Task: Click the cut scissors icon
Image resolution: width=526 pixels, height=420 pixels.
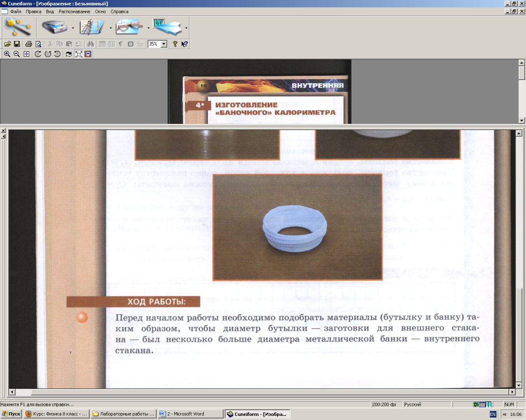Action: coord(50,44)
